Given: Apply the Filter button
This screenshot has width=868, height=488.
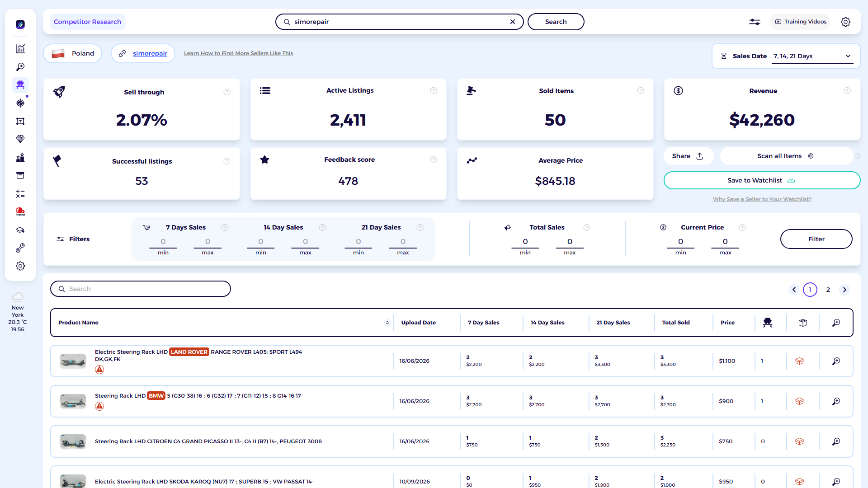Looking at the screenshot, I should click(x=816, y=239).
